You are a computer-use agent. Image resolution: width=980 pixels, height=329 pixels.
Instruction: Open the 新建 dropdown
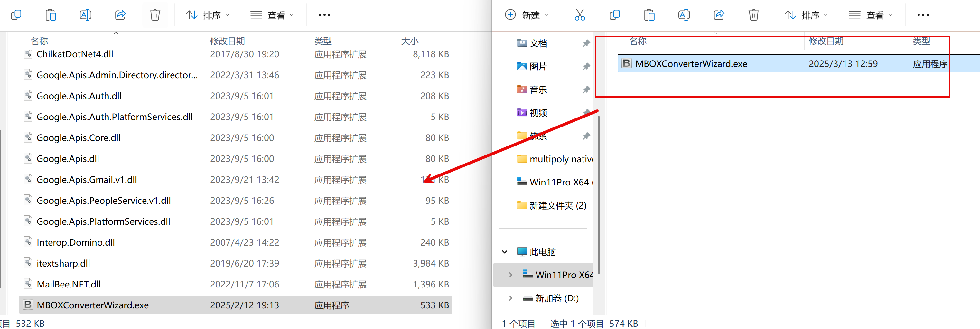pos(527,15)
